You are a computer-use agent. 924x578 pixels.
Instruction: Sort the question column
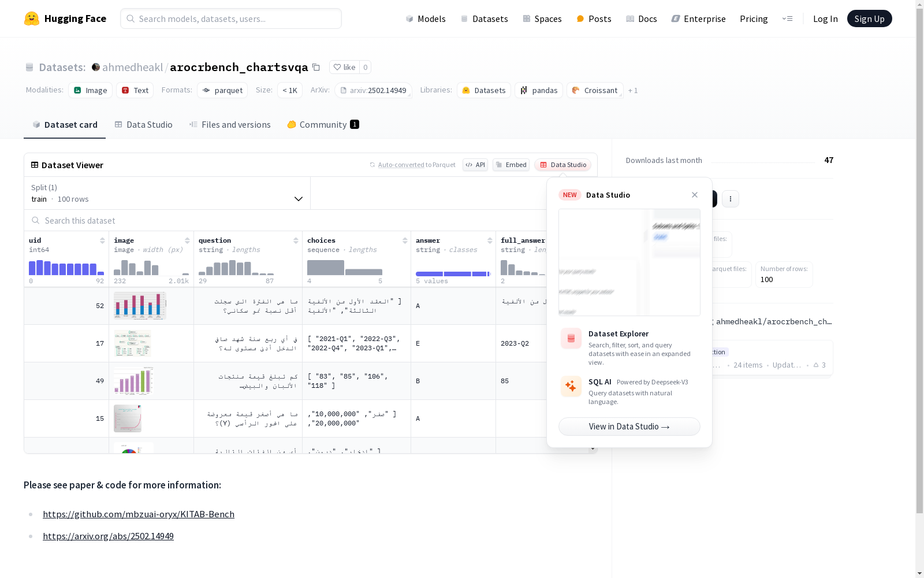[x=296, y=240]
